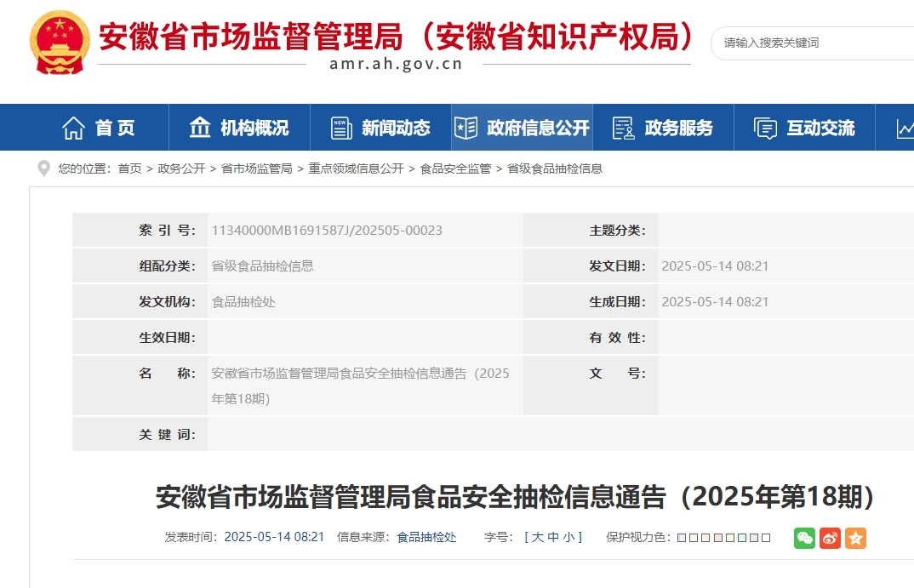Set font size to 小
This screenshot has height=588, width=914.
click(568, 537)
